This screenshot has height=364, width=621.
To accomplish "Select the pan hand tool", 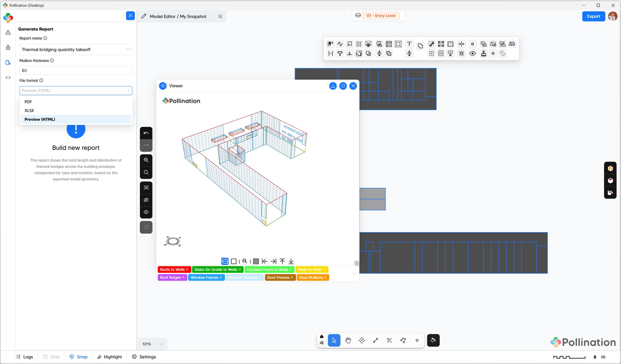I will click(348, 340).
